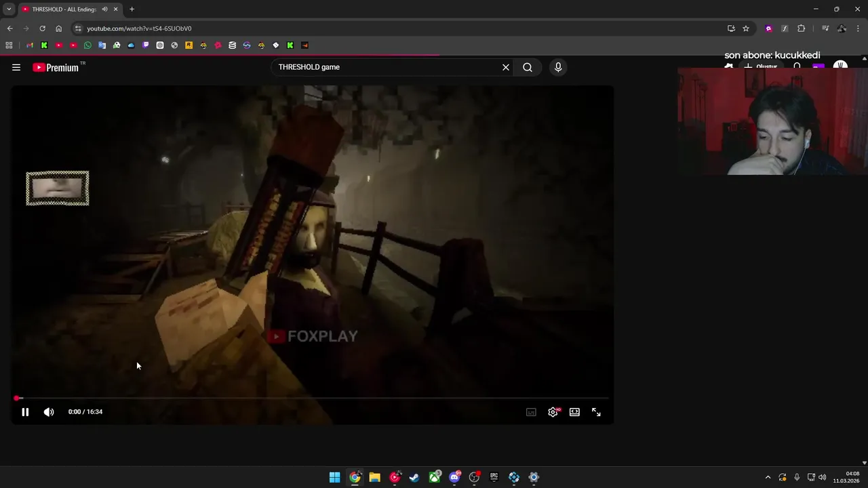The height and width of the screenshot is (488, 868).
Task: Toggle subtitles/captions button in player
Action: 532,412
